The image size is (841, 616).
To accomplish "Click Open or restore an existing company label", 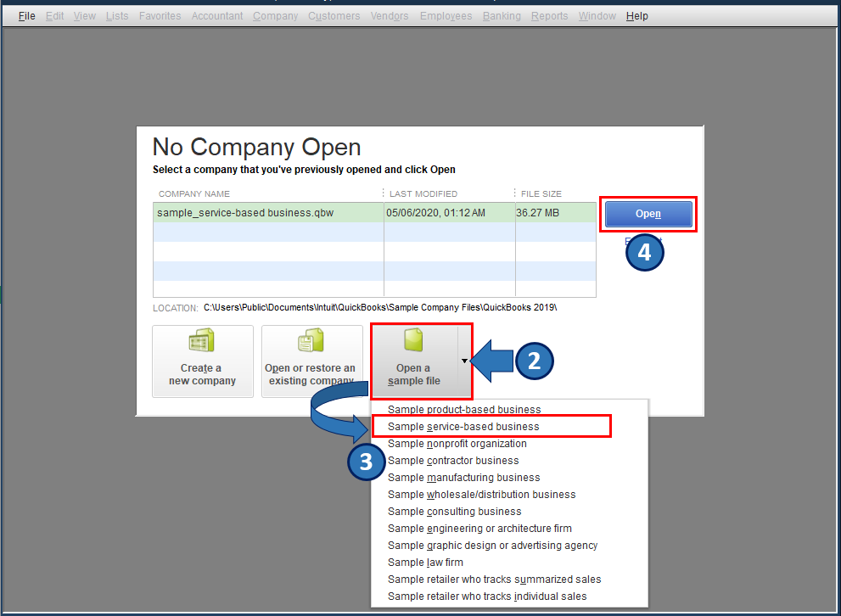I will 310,374.
